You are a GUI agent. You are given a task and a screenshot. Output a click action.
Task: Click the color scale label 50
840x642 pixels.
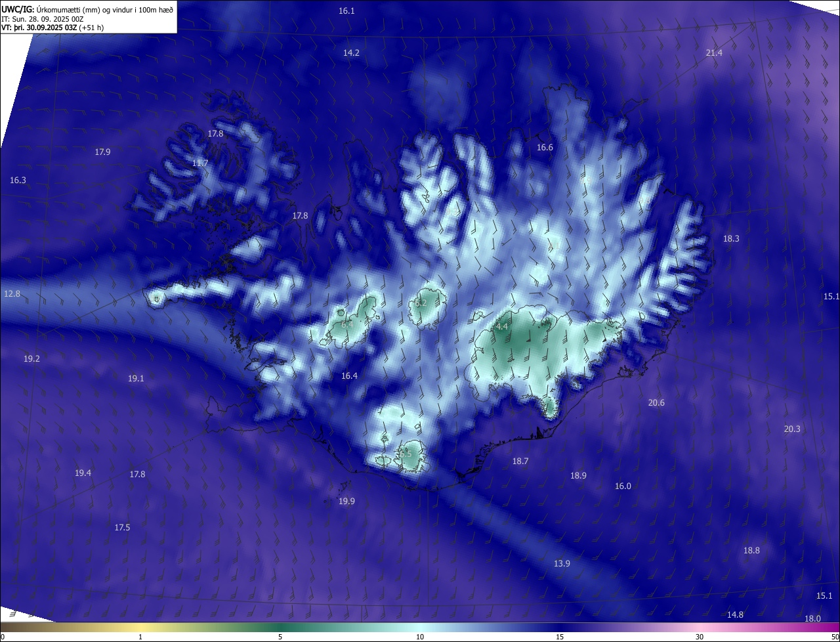835,637
